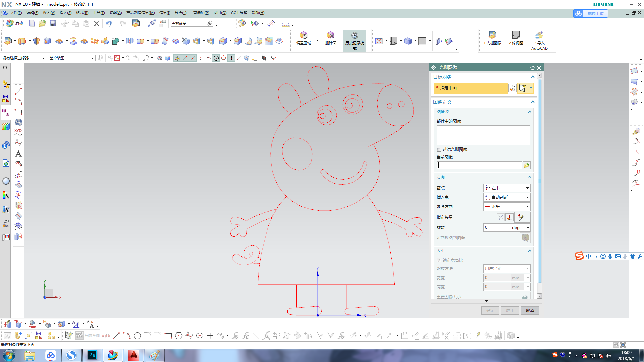The image size is (644, 362).
Task: Open the 文件(F) menu
Action: click(15, 13)
